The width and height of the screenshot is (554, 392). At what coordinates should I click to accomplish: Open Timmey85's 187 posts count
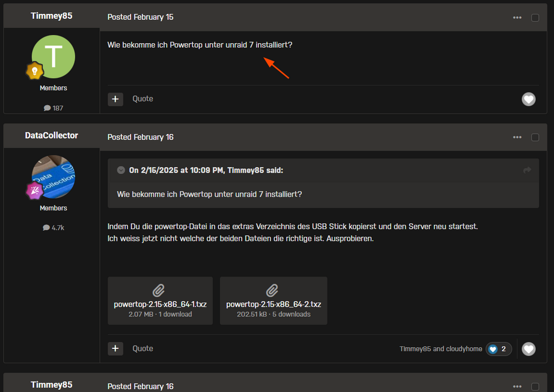click(53, 108)
